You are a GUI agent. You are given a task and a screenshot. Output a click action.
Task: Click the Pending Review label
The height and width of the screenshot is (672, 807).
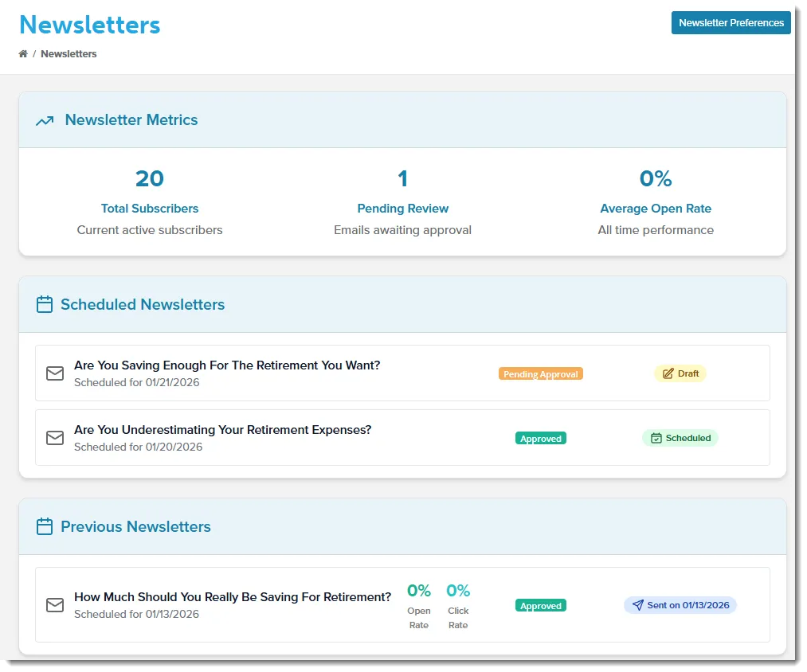[x=402, y=209]
